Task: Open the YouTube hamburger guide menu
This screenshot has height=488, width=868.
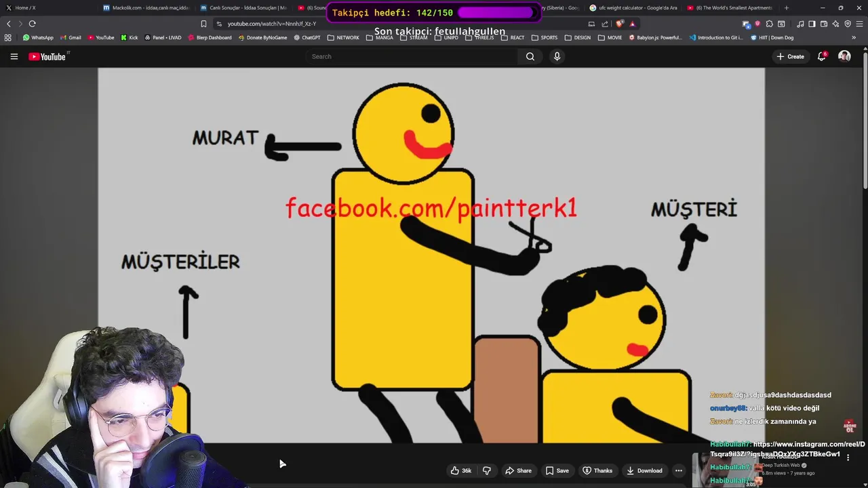Action: [x=14, y=56]
